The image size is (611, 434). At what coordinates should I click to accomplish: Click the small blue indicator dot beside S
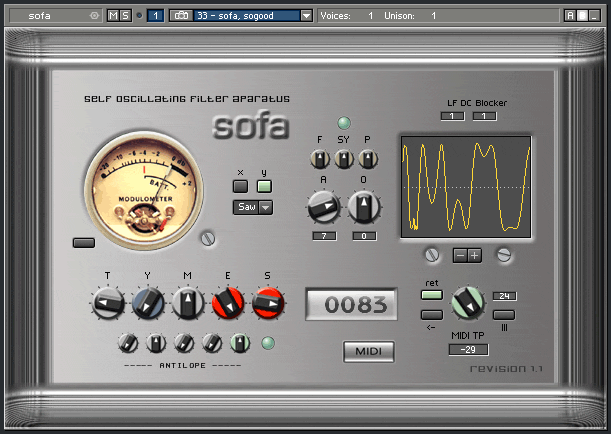click(139, 16)
